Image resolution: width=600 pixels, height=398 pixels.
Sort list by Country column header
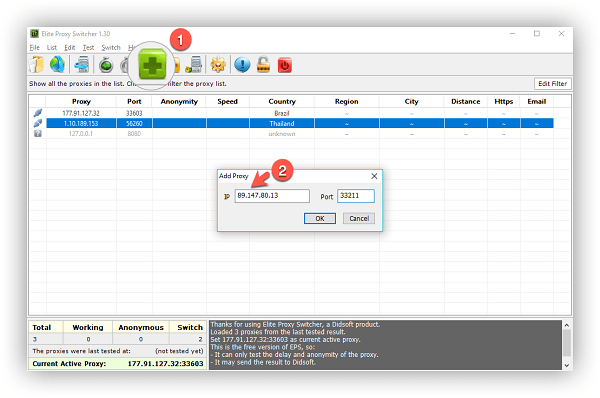point(282,101)
